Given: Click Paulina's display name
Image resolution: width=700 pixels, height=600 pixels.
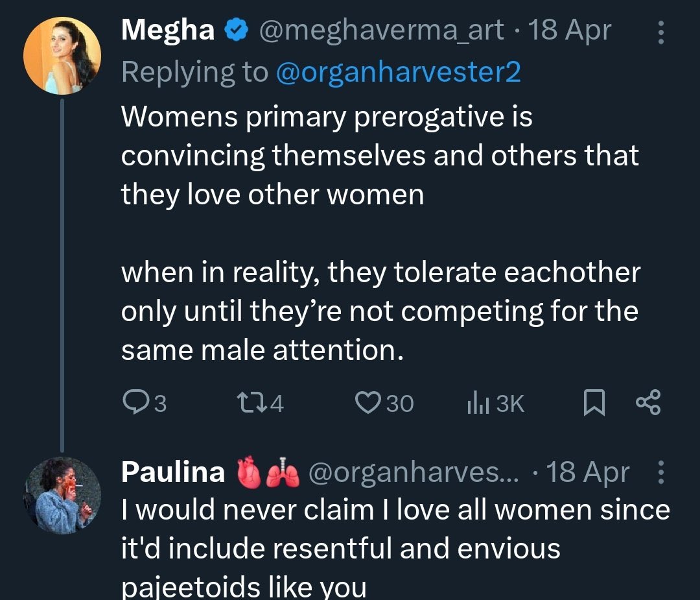Looking at the screenshot, I should 173,472.
